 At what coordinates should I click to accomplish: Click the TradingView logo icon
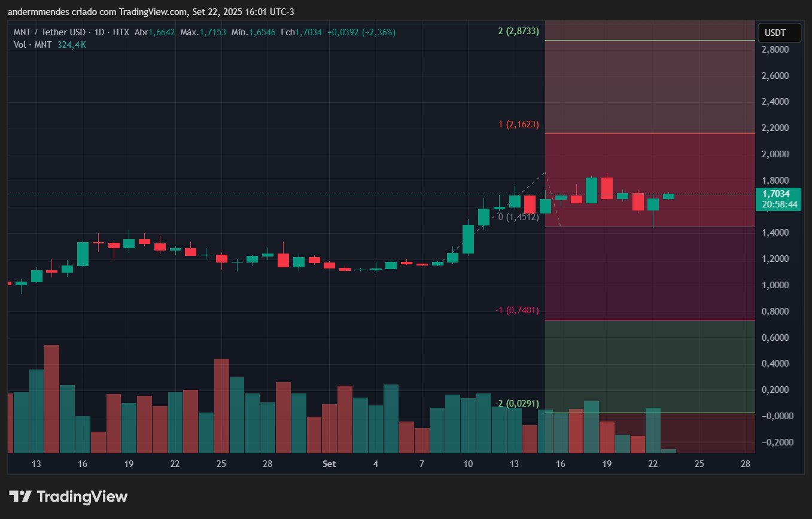[20, 496]
